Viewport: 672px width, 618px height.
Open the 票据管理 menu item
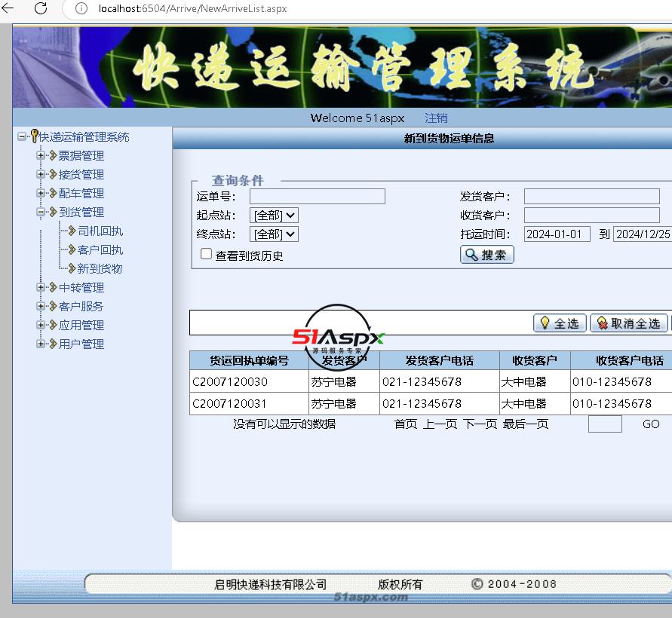[x=81, y=156]
